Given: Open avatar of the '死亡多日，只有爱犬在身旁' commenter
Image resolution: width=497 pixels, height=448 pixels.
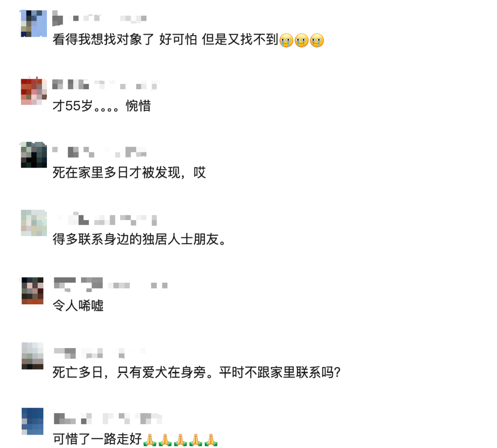Looking at the screenshot, I should [32, 356].
